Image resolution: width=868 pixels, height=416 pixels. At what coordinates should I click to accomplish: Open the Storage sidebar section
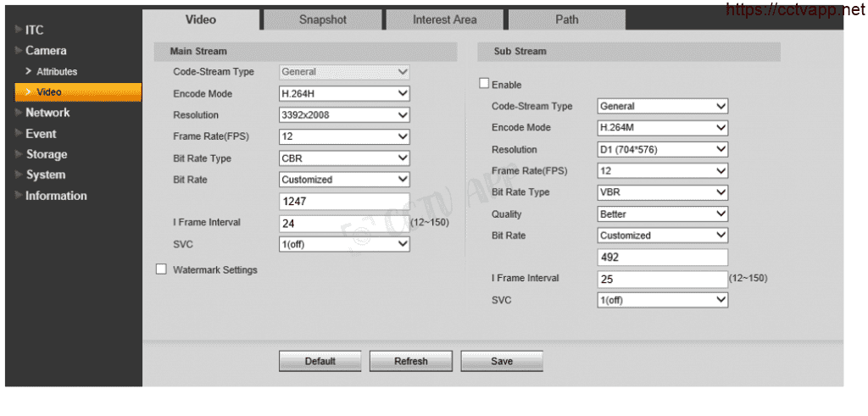pyautogui.click(x=46, y=154)
